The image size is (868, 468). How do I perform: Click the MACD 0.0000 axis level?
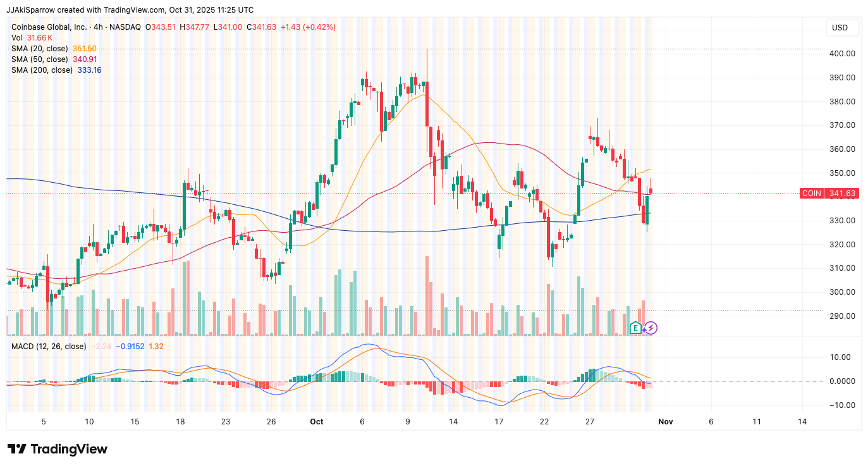[842, 381]
